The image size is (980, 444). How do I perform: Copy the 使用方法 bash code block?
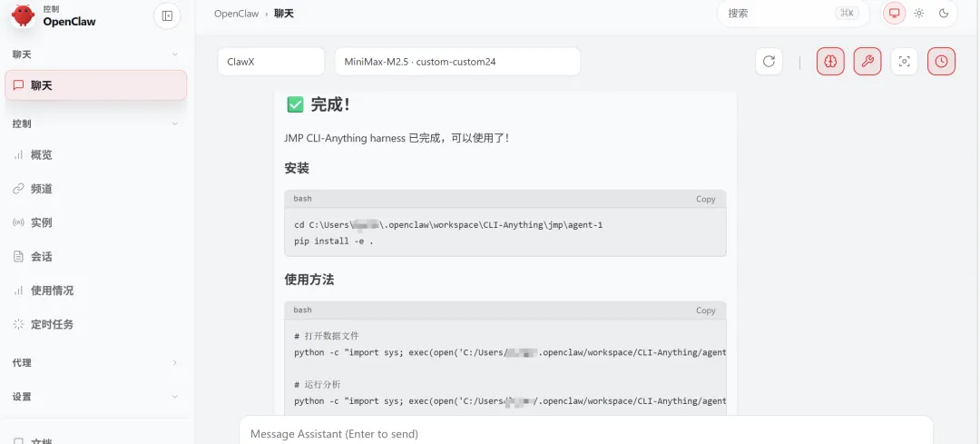point(706,311)
